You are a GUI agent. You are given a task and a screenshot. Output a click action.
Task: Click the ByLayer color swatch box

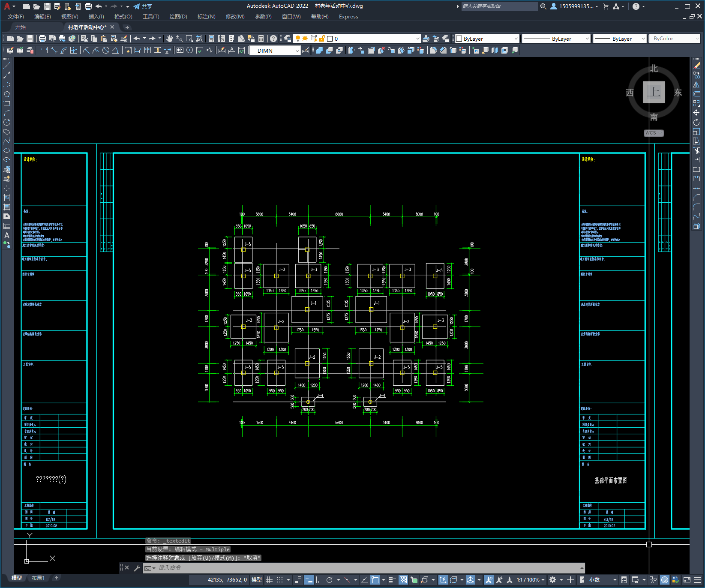459,39
